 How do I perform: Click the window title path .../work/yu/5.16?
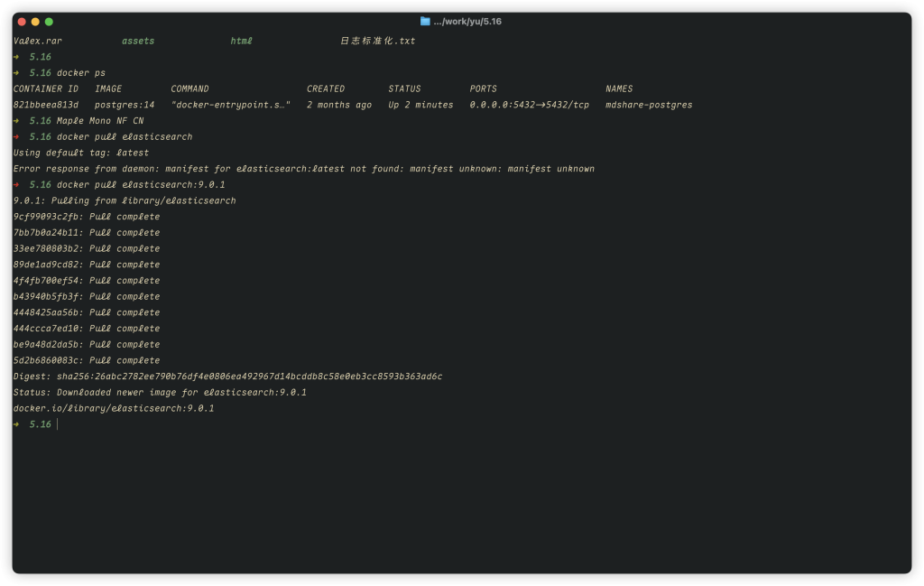click(x=467, y=21)
